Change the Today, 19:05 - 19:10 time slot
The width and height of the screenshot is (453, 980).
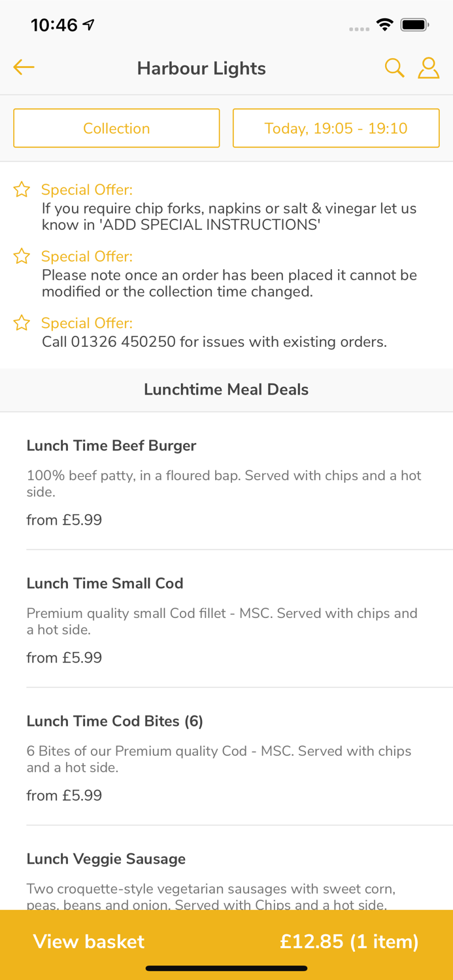[x=336, y=128]
